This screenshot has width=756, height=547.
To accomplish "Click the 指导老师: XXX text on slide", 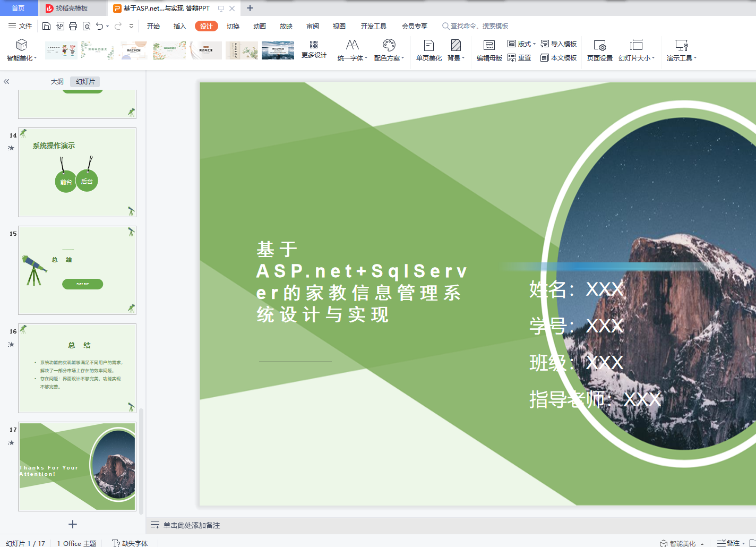I will [x=595, y=399].
